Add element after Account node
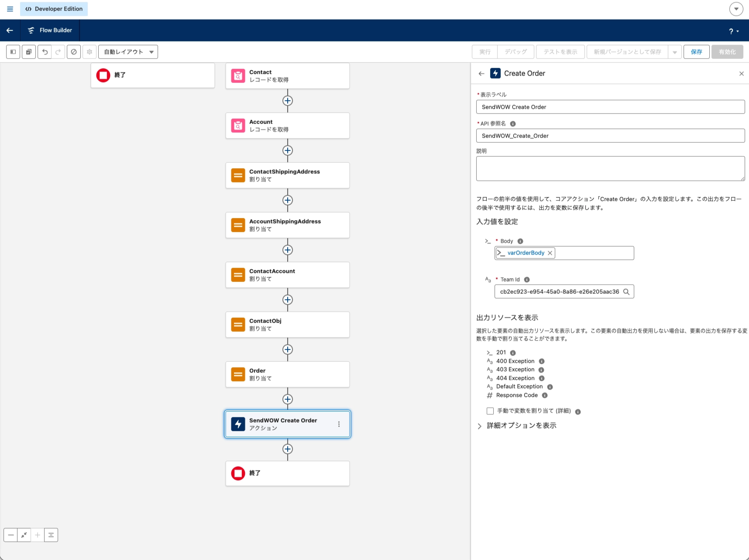This screenshot has height=560, width=749. [x=287, y=151]
